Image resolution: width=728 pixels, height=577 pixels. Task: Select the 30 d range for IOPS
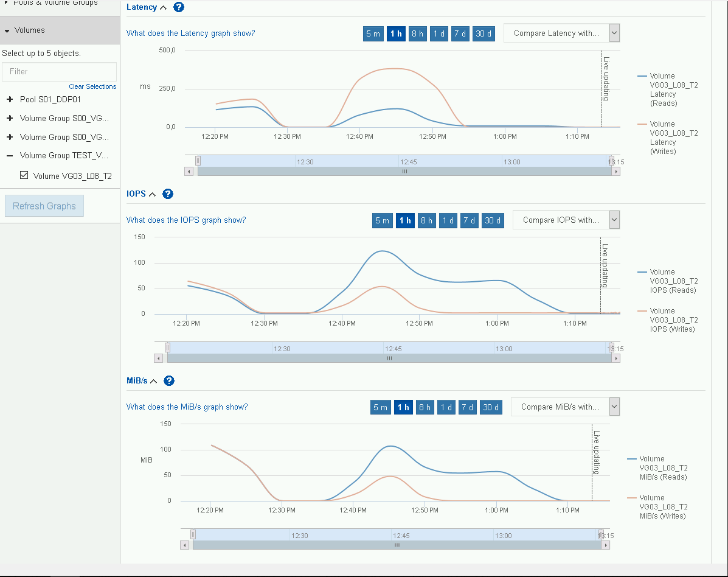[x=493, y=220]
